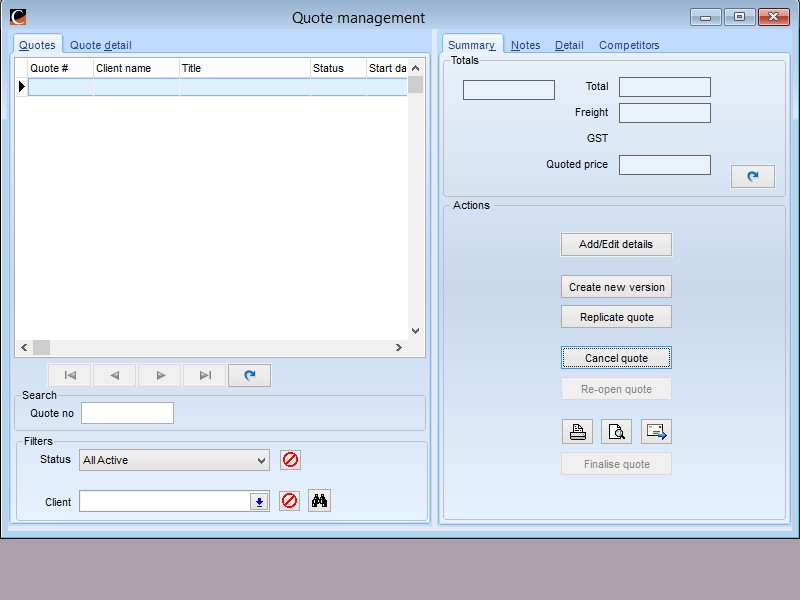
Task: Click the Total amount field
Action: (x=665, y=87)
